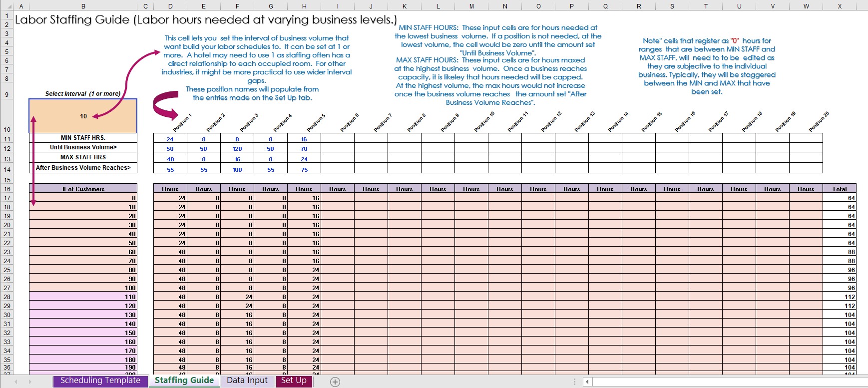Click the MIN STAFF HRS. label cell

[x=83, y=138]
